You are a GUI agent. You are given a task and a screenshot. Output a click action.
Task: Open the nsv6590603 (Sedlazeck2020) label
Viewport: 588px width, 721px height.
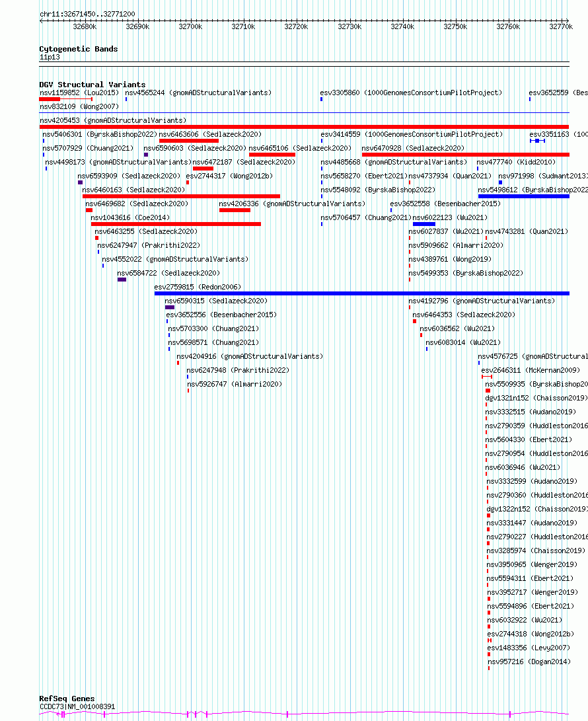(x=195, y=148)
